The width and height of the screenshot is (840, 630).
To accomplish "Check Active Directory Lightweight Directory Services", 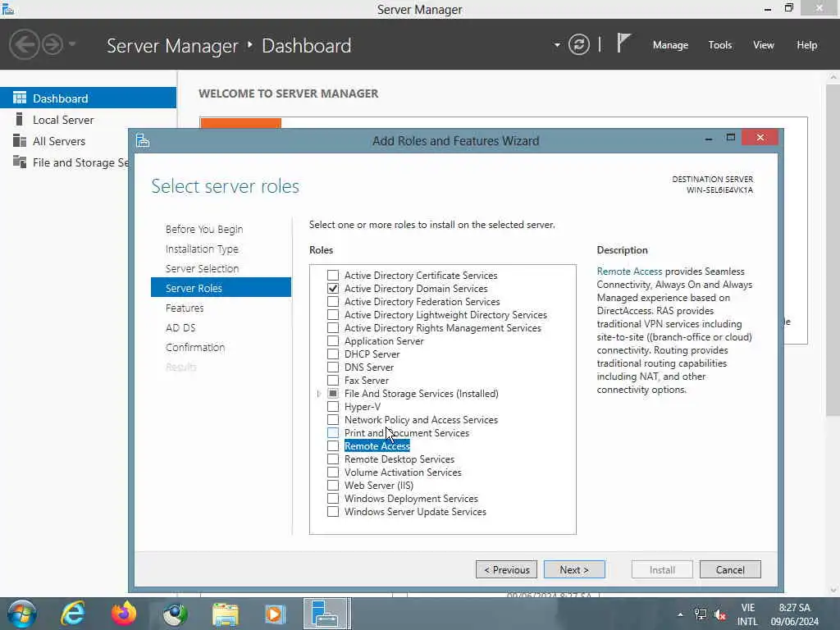I will coord(333,314).
